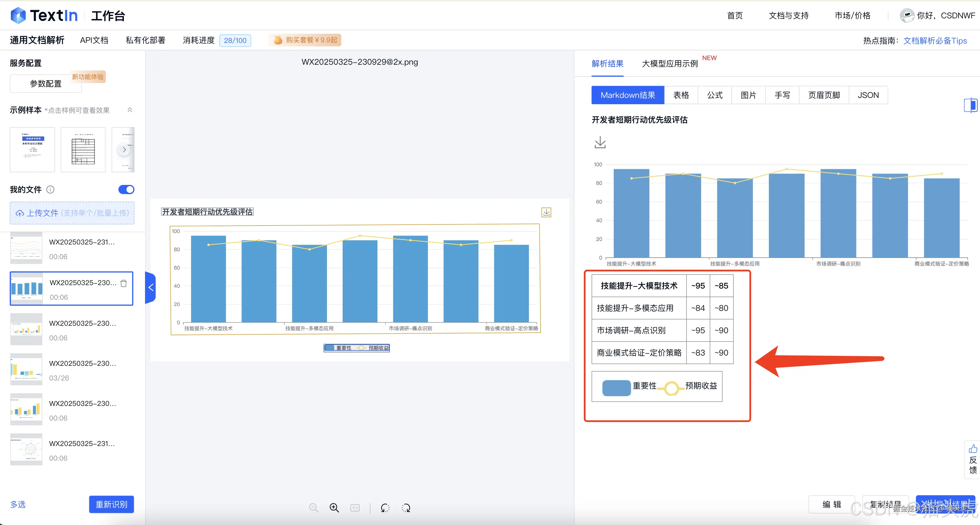Collapse the file list panel chevron

151,287
